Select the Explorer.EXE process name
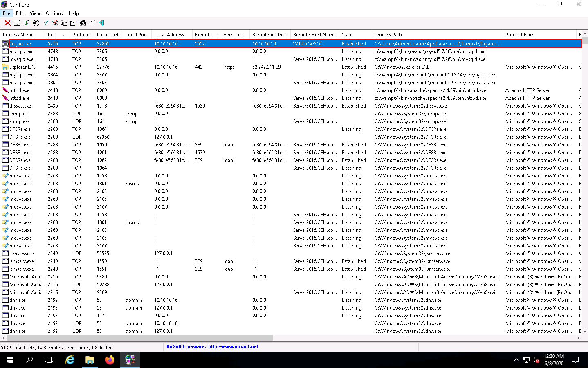 point(22,67)
